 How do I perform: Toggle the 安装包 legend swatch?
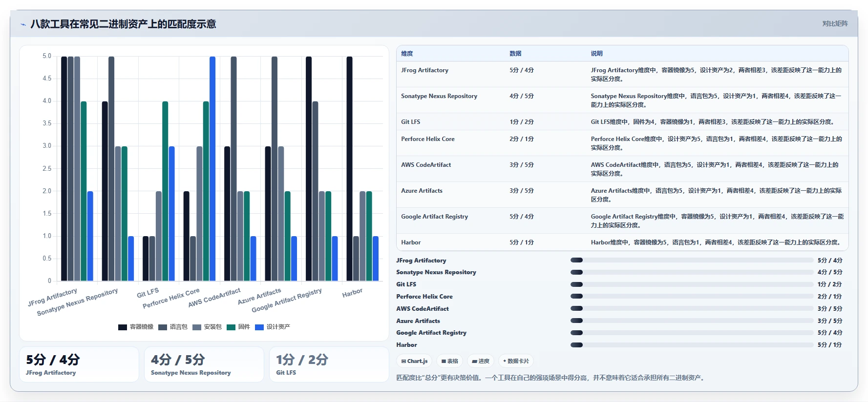[x=197, y=327]
